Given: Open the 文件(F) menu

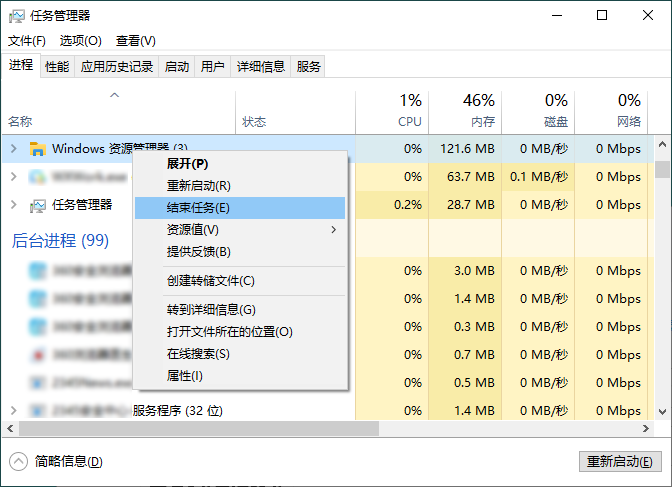Looking at the screenshot, I should (x=27, y=41).
